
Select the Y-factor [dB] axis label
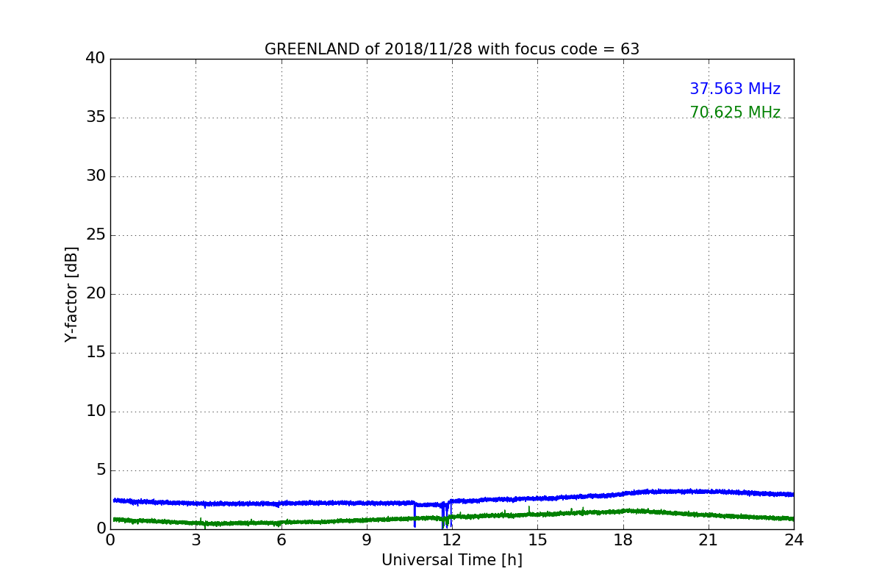tap(71, 294)
